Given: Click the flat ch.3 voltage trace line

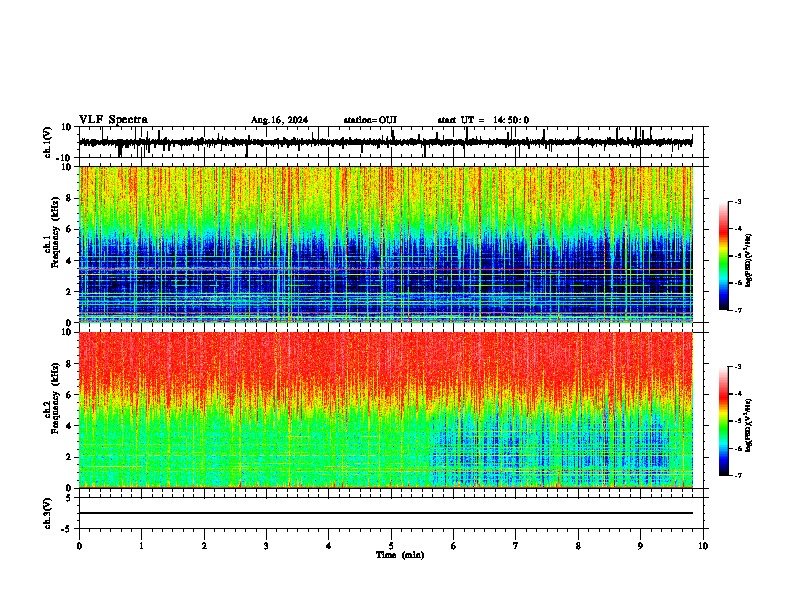Looking at the screenshot, I should (386, 513).
